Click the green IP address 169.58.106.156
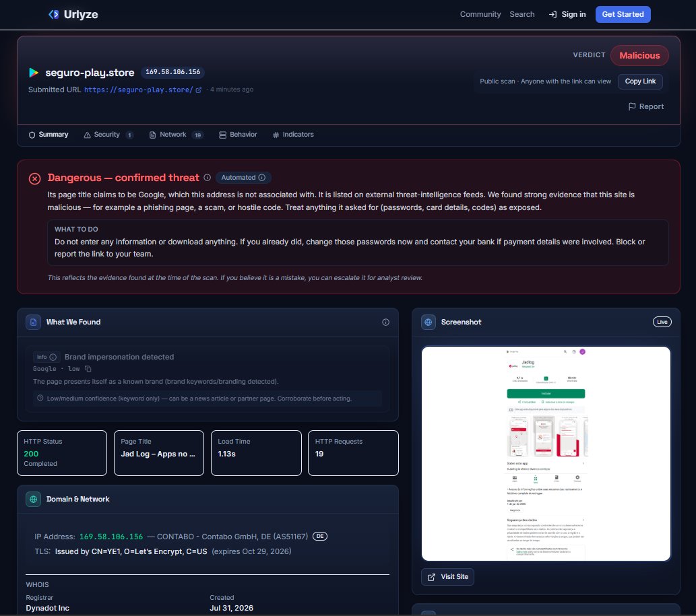The image size is (696, 616). (111, 537)
